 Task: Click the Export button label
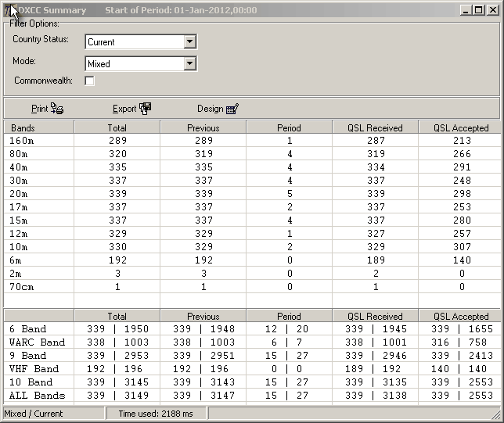click(124, 109)
